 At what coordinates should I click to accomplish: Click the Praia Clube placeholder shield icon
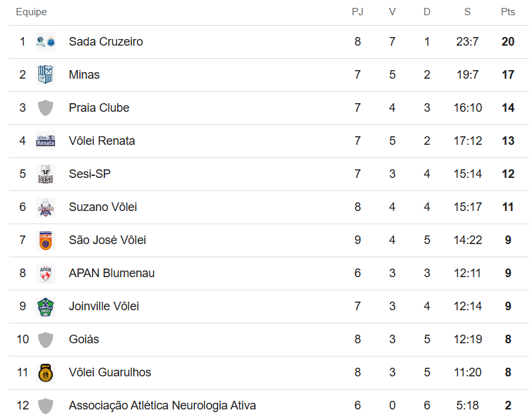click(x=46, y=108)
